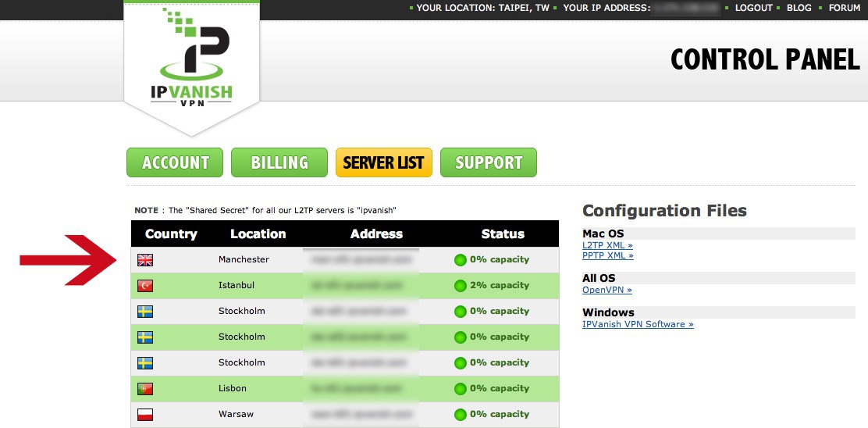
Task: Select the Lisbon location cell
Action: (x=233, y=389)
